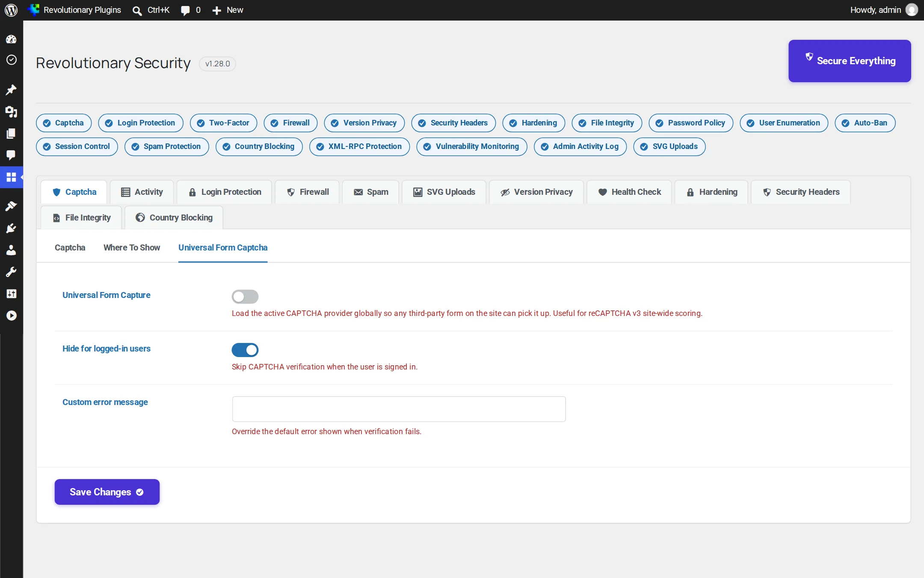924x578 pixels.
Task: Open the WordPress logo menu
Action: point(11,10)
